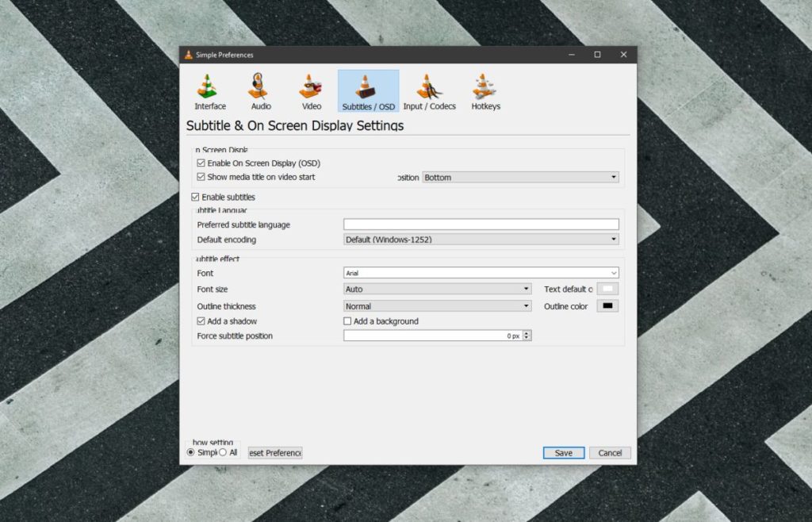Disable the Add a shadow option
The image size is (812, 522).
click(x=201, y=320)
